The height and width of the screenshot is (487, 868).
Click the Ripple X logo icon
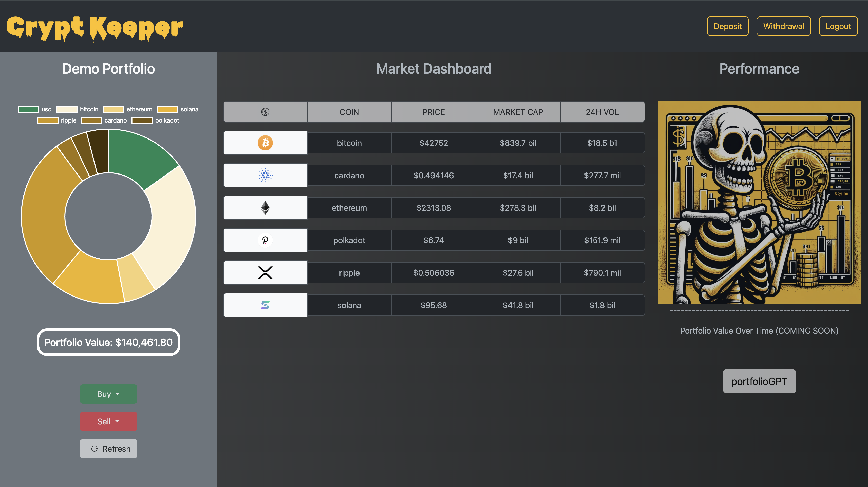tap(265, 272)
